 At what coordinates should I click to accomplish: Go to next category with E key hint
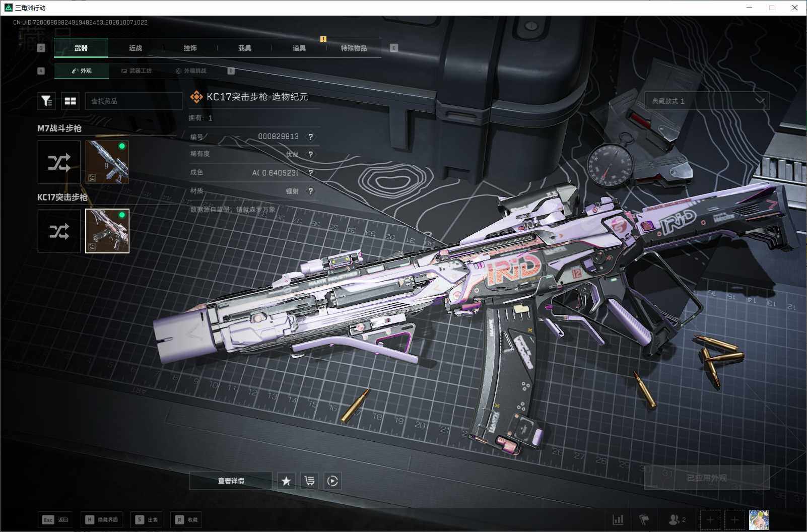point(394,48)
